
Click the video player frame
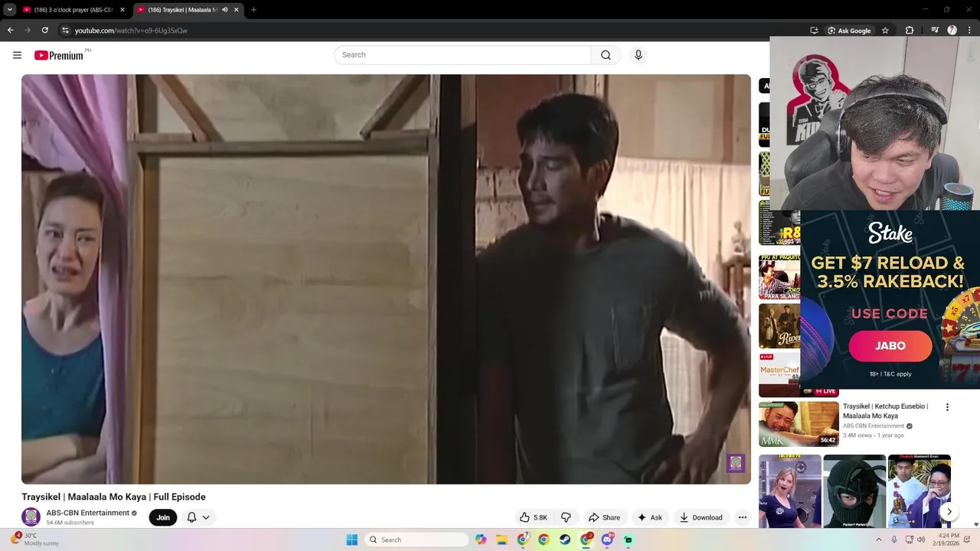386,279
